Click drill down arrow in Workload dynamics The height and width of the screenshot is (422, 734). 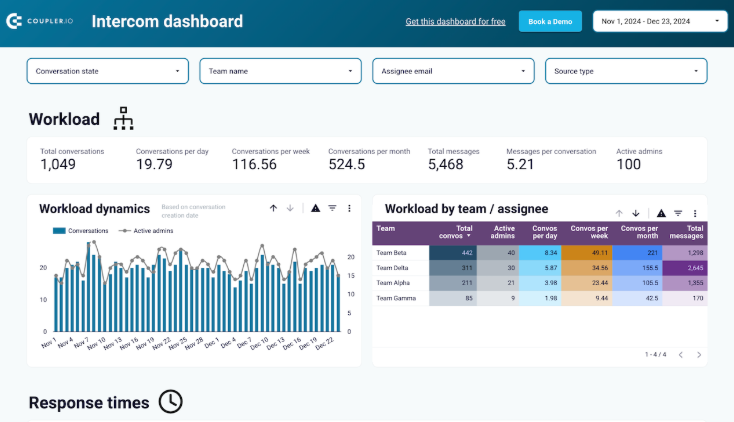[x=290, y=208]
